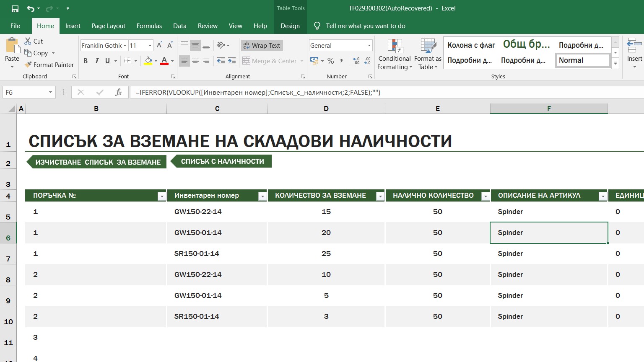Open the text orientation options

tap(223, 45)
